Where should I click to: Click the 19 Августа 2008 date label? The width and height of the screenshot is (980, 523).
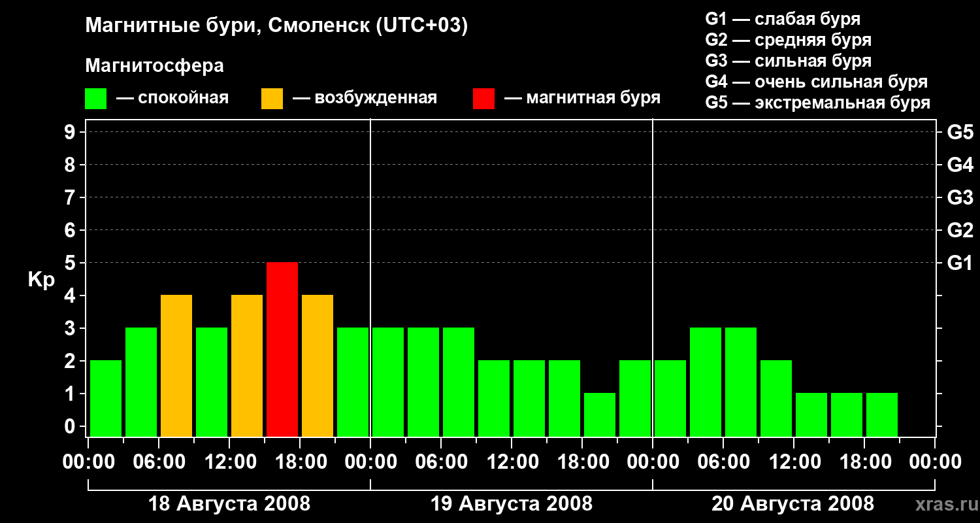point(512,503)
